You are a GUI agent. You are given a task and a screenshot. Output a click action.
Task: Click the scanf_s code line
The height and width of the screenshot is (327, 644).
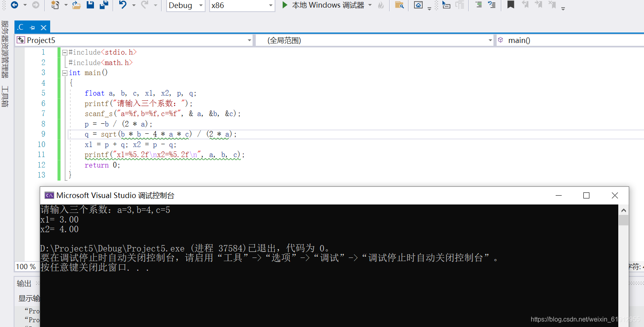point(163,114)
